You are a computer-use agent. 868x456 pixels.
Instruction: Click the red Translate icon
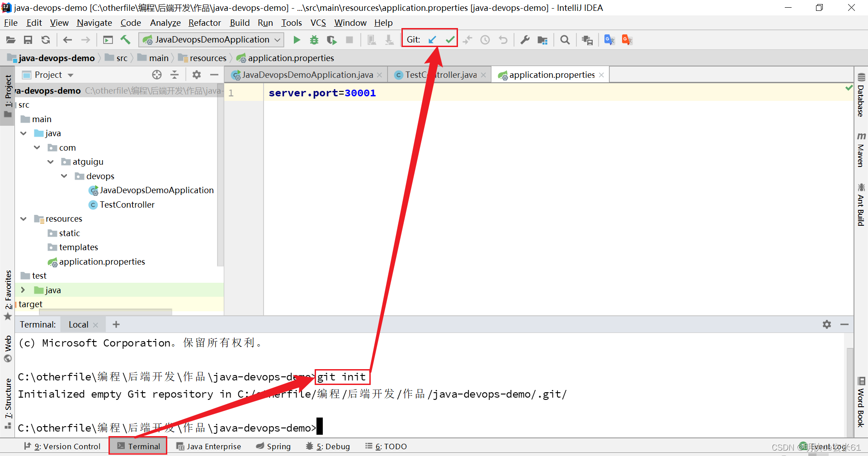(x=627, y=40)
